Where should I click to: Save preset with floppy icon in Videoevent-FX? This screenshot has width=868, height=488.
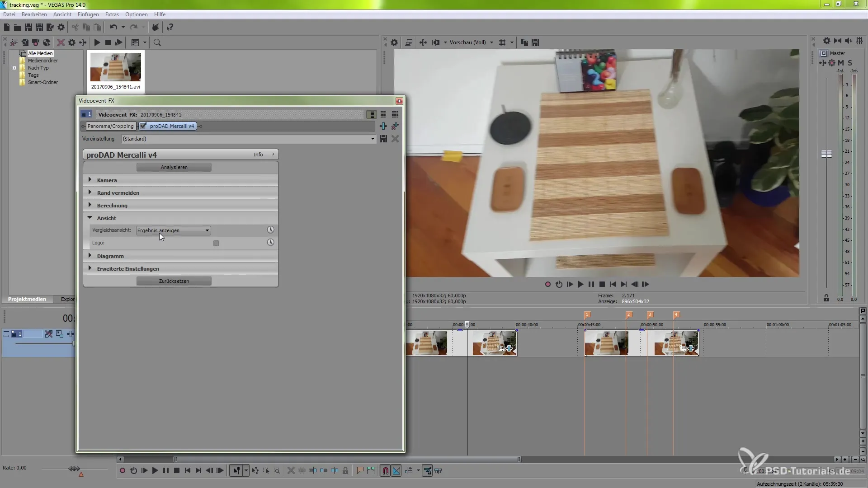pos(383,139)
